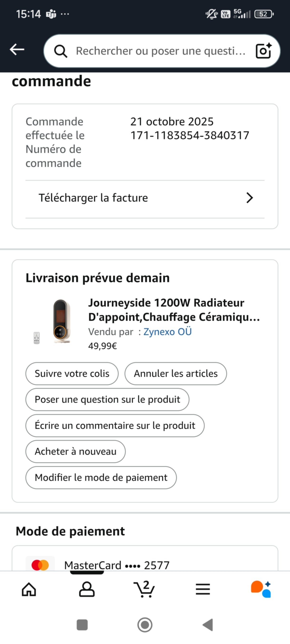Screen dimensions: 290x644
Task: Open camera lens visual search
Action: [x=263, y=51]
